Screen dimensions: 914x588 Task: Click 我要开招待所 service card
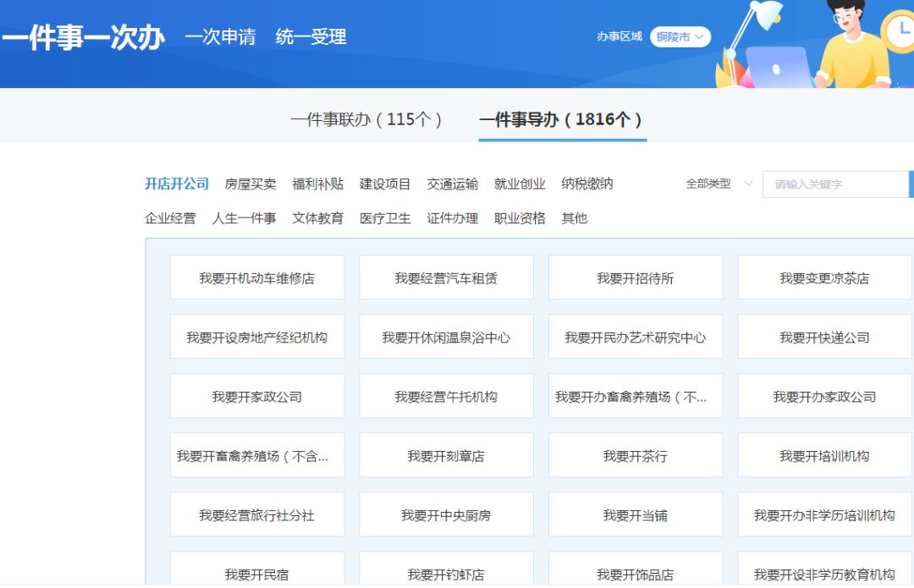pos(636,278)
